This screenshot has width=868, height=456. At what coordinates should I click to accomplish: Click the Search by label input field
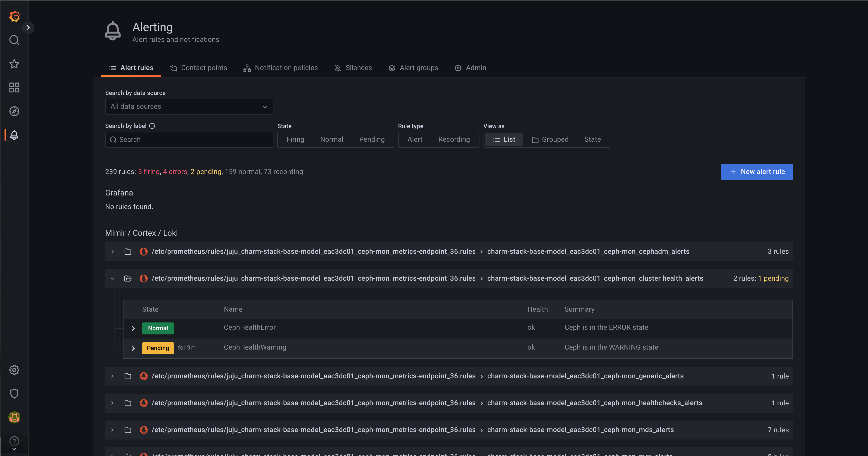(189, 139)
